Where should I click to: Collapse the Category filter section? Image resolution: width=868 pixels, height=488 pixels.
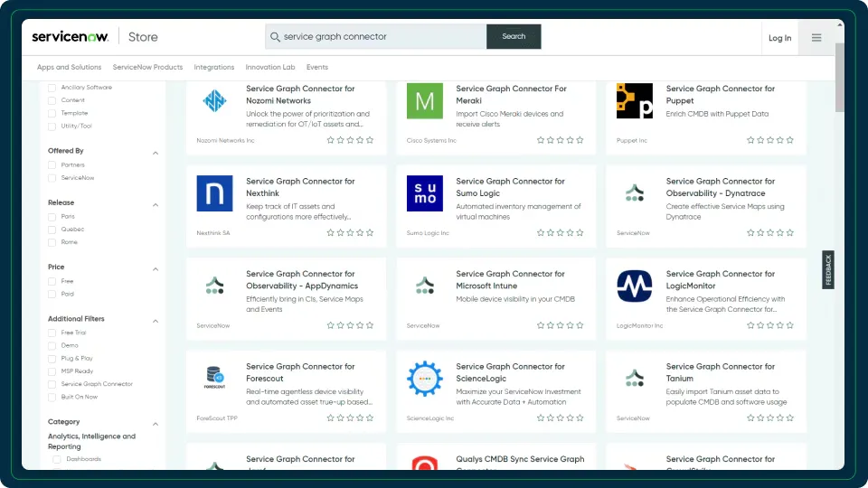click(x=156, y=424)
